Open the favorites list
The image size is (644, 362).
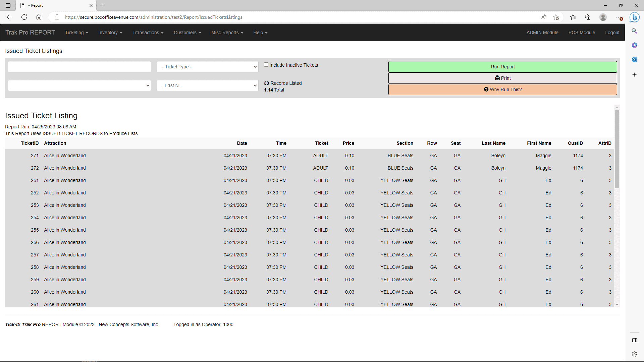(x=573, y=17)
